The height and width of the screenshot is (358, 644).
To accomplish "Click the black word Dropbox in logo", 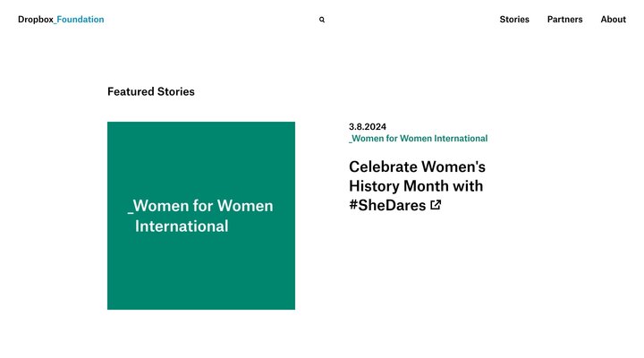I will pyautogui.click(x=36, y=20).
